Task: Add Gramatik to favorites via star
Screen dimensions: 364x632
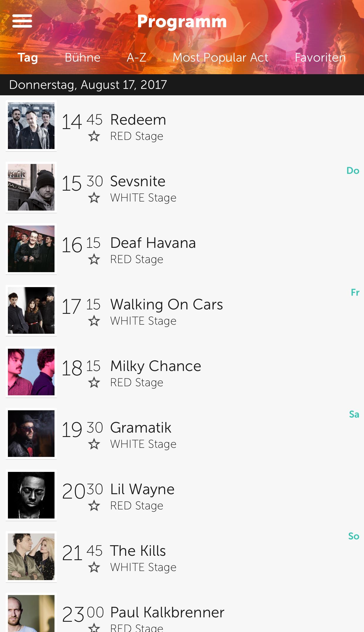Action: coord(94,444)
